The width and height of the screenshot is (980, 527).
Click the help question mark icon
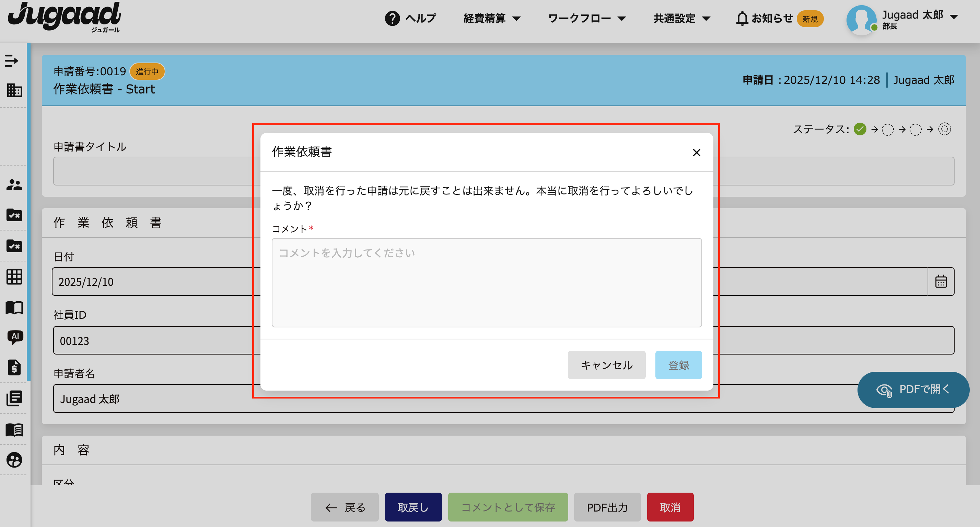click(x=392, y=18)
